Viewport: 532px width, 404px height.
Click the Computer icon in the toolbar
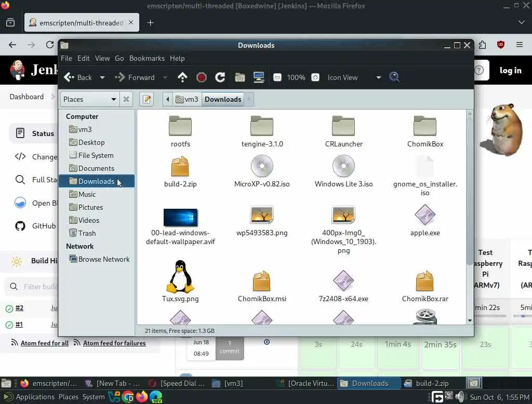click(x=259, y=77)
